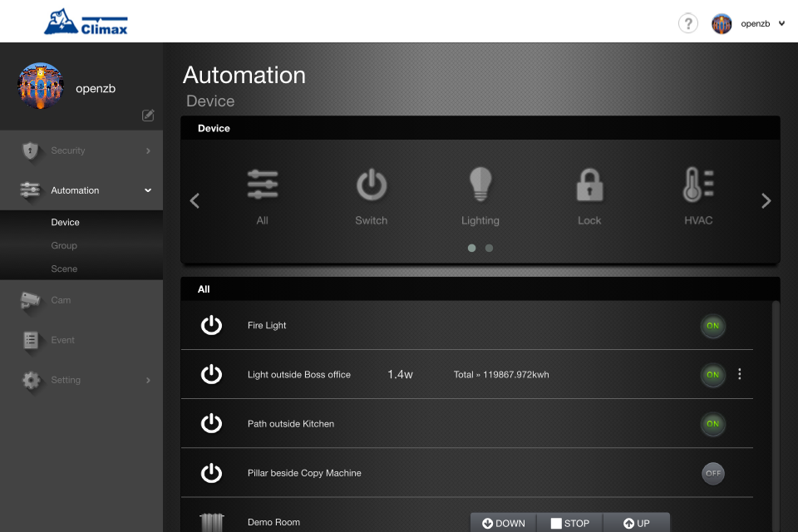Open more options for Light outside Boss office
Viewport: 798px width, 532px height.
pyautogui.click(x=740, y=374)
